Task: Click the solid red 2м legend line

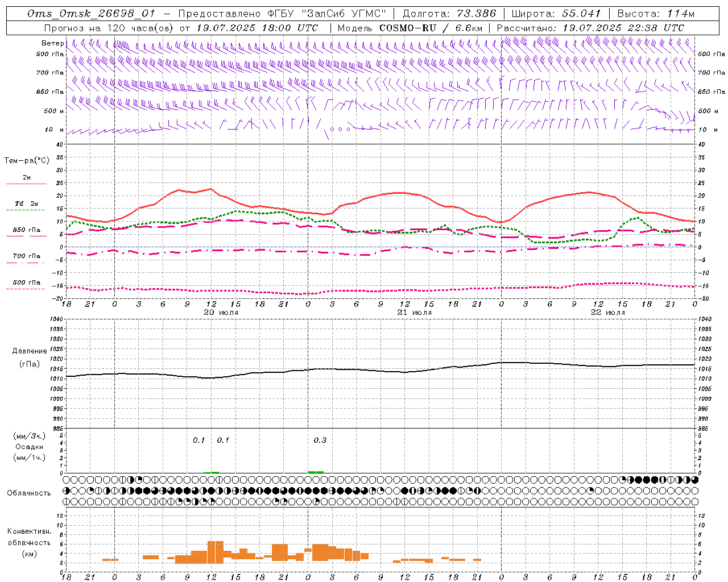Action: pyautogui.click(x=26, y=184)
